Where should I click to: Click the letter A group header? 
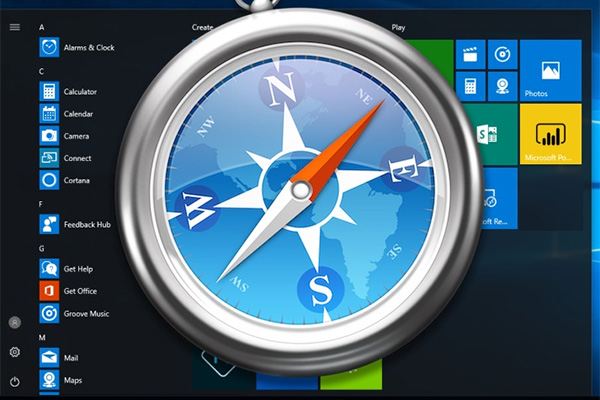click(x=41, y=27)
